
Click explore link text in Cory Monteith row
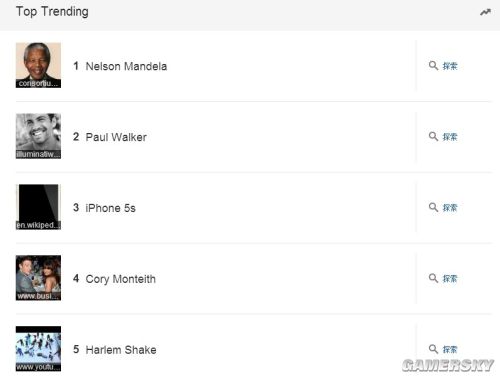(x=450, y=278)
